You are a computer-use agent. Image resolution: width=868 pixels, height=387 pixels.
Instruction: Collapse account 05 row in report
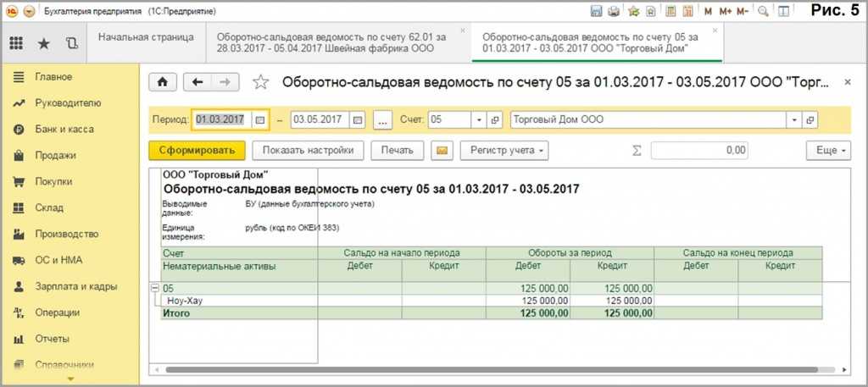pyautogui.click(x=155, y=288)
